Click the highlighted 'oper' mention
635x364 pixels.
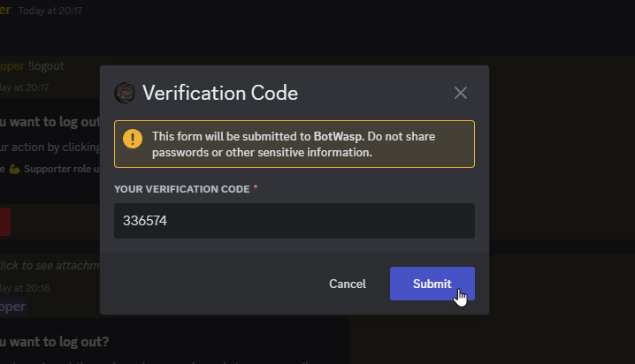13,307
